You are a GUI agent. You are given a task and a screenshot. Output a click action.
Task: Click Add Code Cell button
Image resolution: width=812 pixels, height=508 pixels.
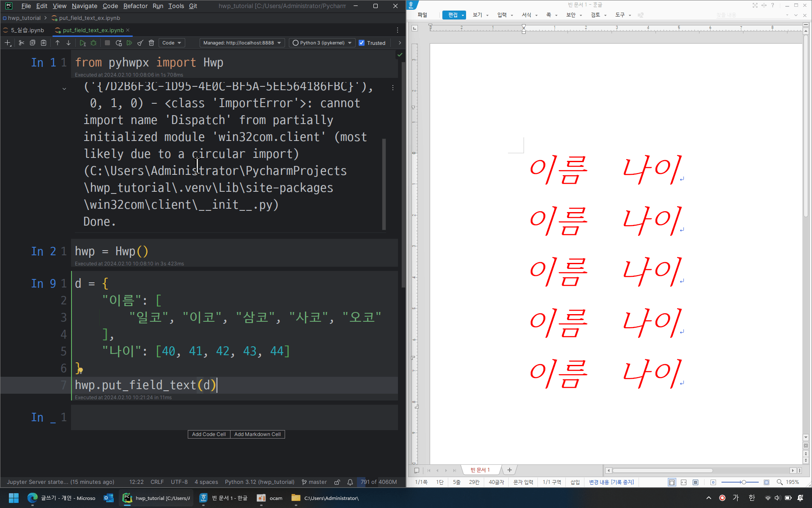[x=208, y=434]
